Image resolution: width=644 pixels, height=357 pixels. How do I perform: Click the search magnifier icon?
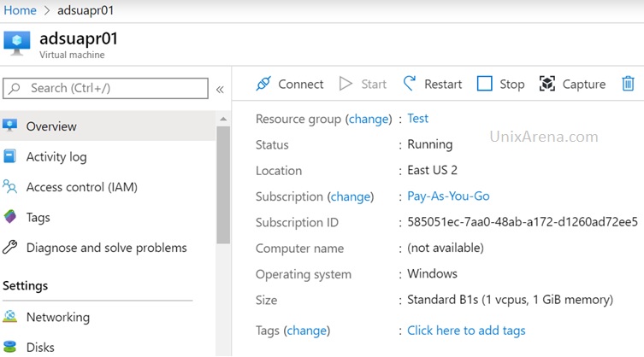point(15,88)
